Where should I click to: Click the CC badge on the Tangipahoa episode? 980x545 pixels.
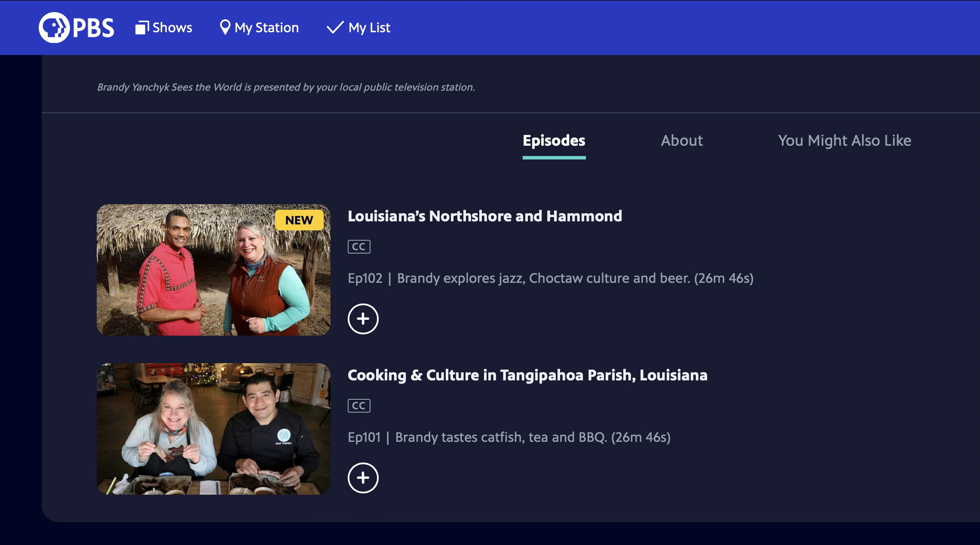tap(359, 405)
